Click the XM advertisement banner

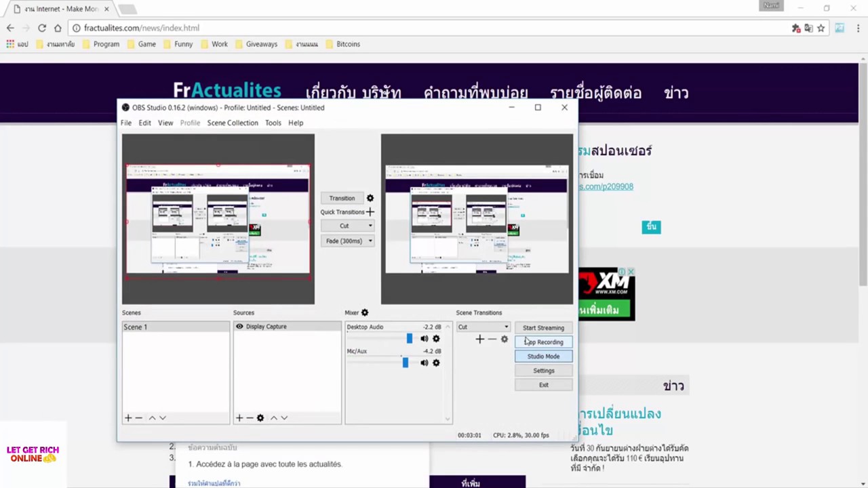(x=606, y=293)
